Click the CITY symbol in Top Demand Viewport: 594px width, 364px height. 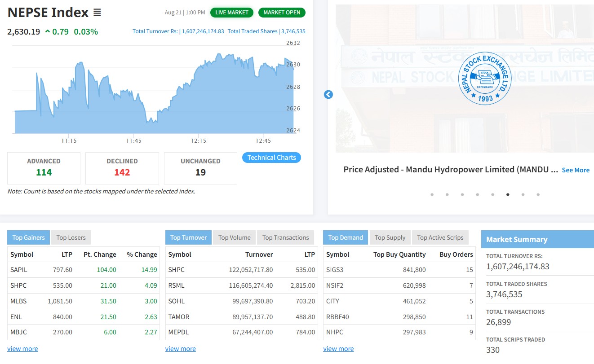click(x=332, y=301)
